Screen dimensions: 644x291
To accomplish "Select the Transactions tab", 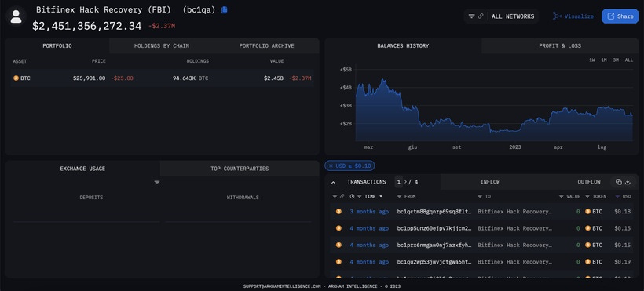I will click(366, 182).
